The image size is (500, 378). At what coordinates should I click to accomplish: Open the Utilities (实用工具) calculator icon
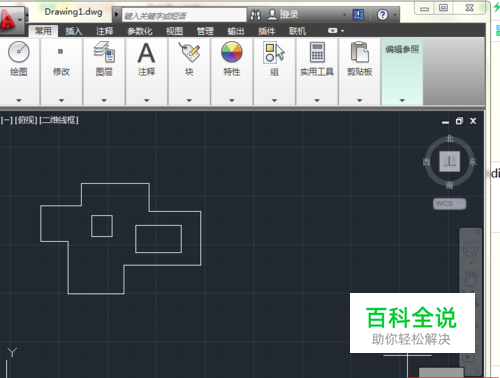click(x=317, y=52)
